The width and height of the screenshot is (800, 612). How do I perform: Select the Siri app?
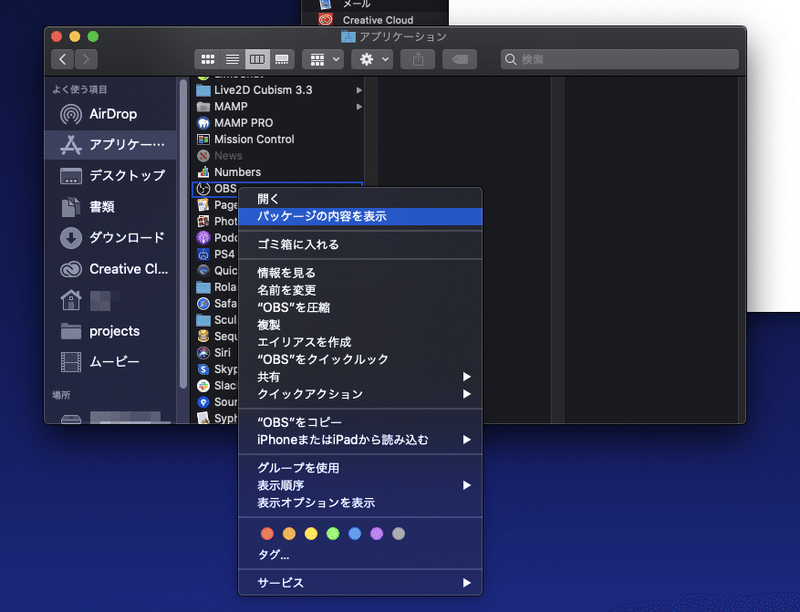[214, 352]
